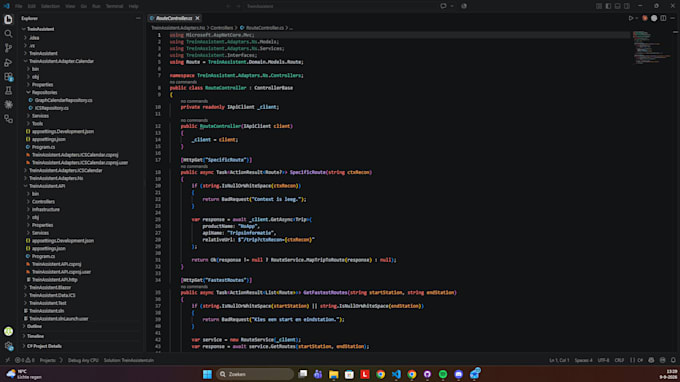The image size is (680, 382).
Task: Open Manage settings gear icon
Action: [x=8, y=346]
